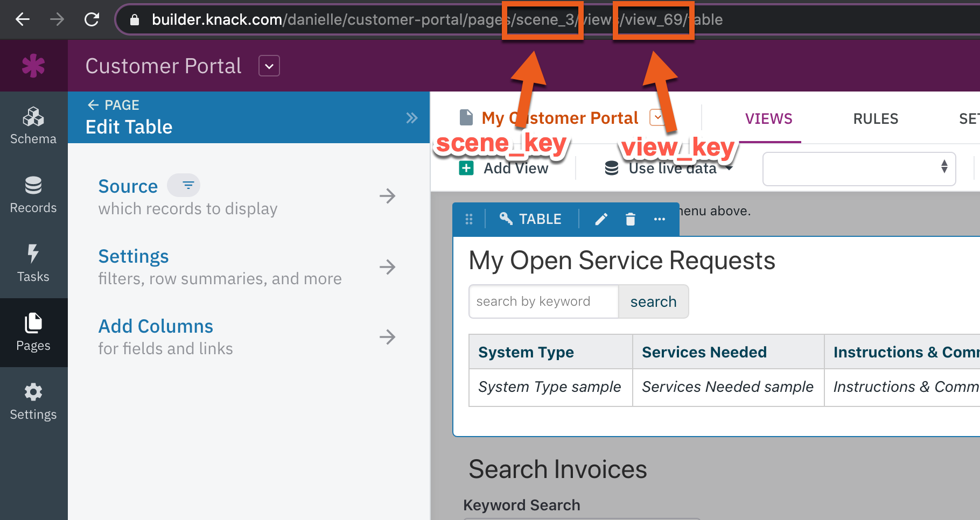
Task: Click the search button in table
Action: click(654, 301)
